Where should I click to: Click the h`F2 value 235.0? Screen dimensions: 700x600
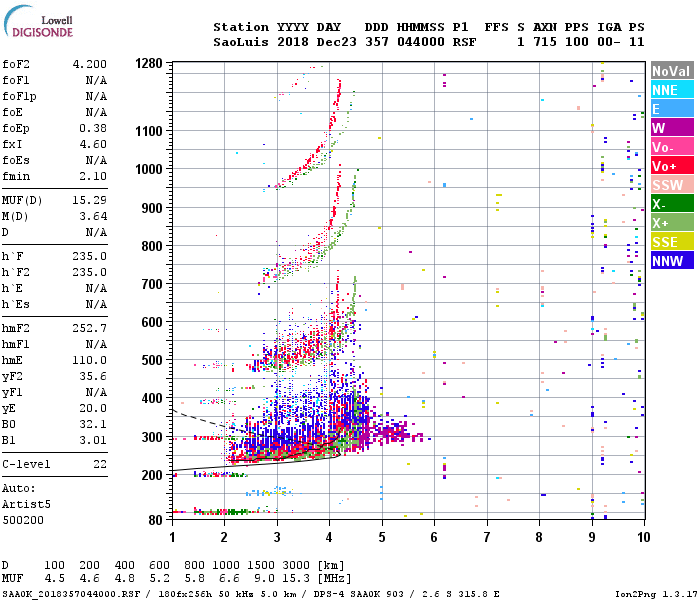point(90,272)
